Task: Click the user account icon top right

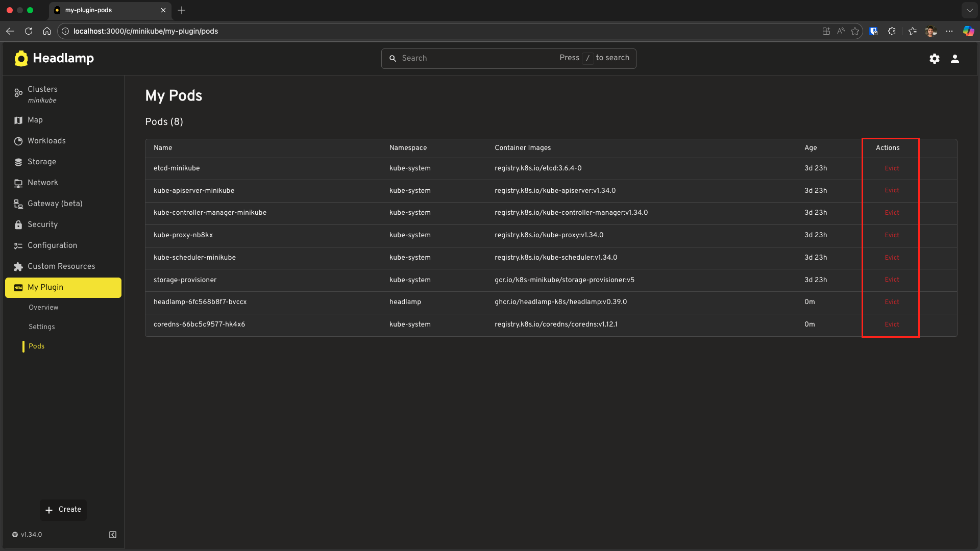Action: pos(955,58)
